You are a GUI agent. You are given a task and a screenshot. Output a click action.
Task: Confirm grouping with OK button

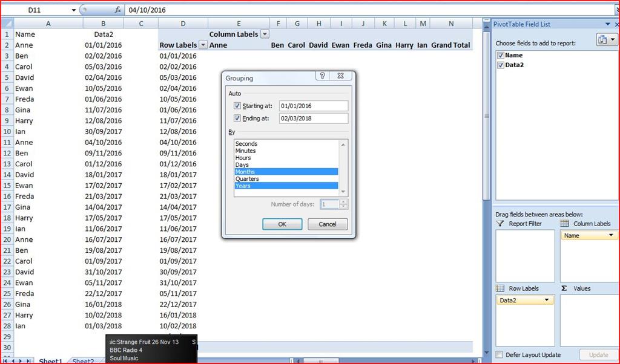(x=282, y=224)
